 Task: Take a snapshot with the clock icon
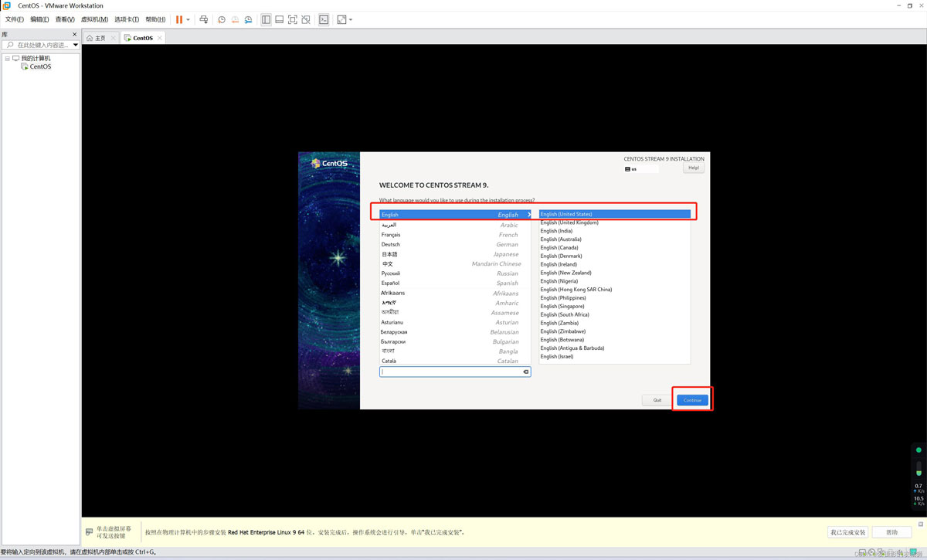click(222, 19)
